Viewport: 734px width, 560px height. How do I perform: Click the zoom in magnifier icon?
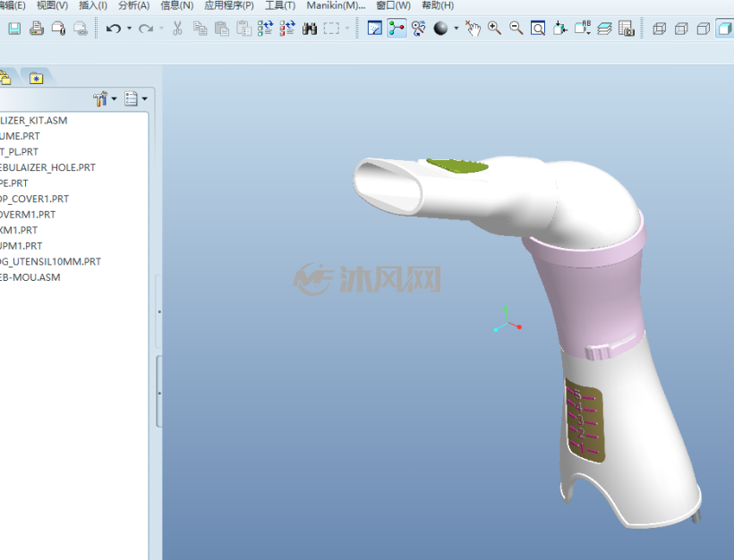coord(494,29)
